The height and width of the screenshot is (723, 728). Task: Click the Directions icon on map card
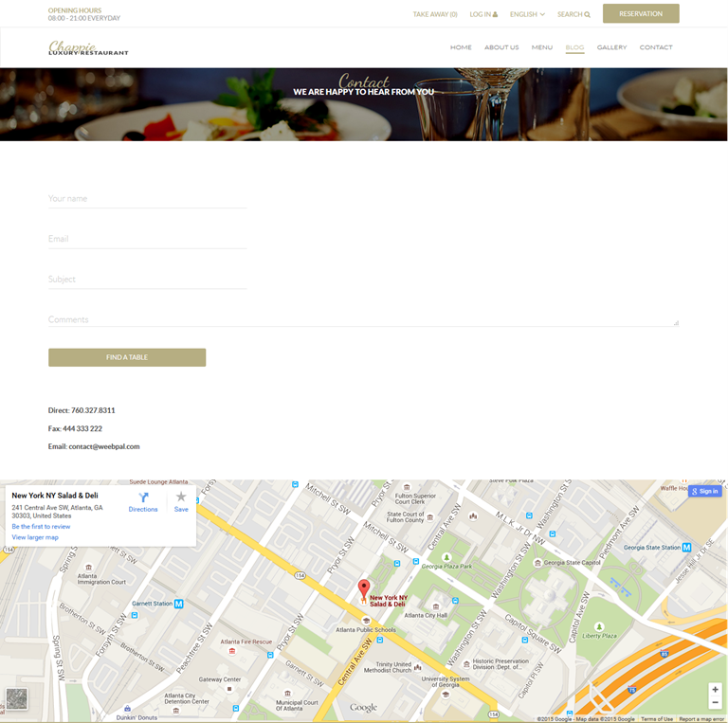pos(143,497)
